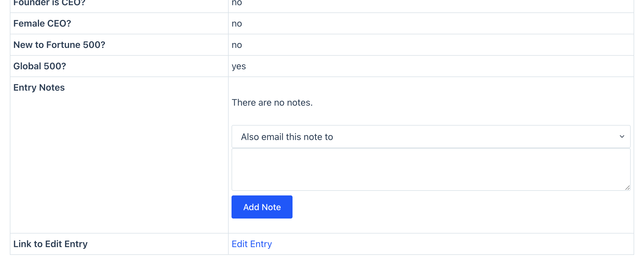Click the "no" value for Founder is CEO

tap(237, 3)
